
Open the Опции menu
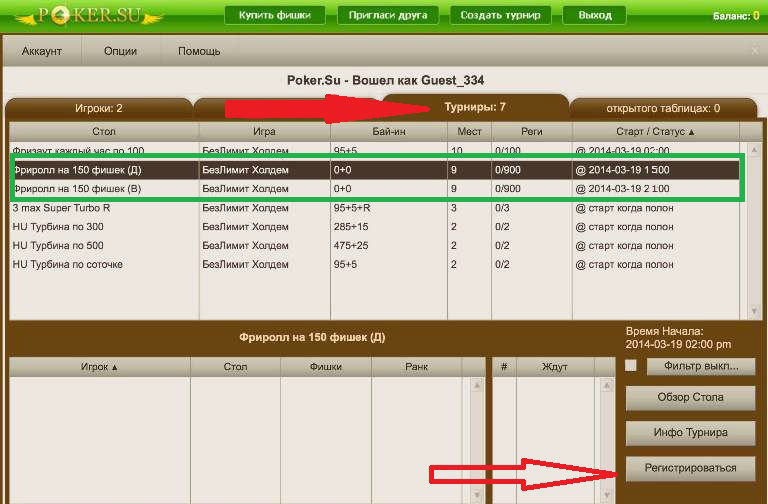(120, 51)
